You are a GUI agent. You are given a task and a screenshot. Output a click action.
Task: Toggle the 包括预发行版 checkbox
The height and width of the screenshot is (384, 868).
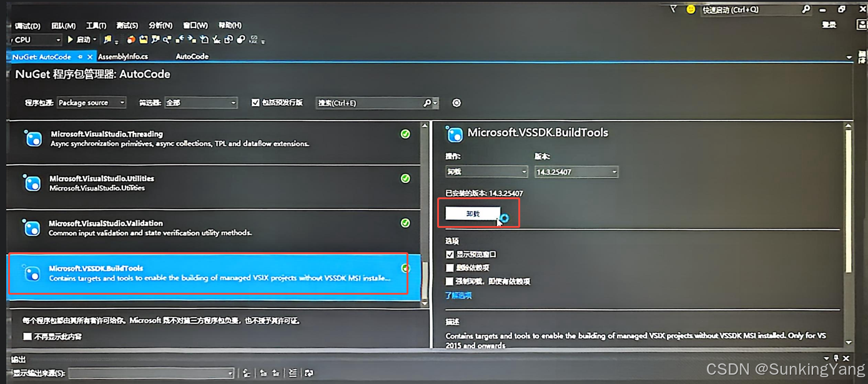(x=256, y=102)
